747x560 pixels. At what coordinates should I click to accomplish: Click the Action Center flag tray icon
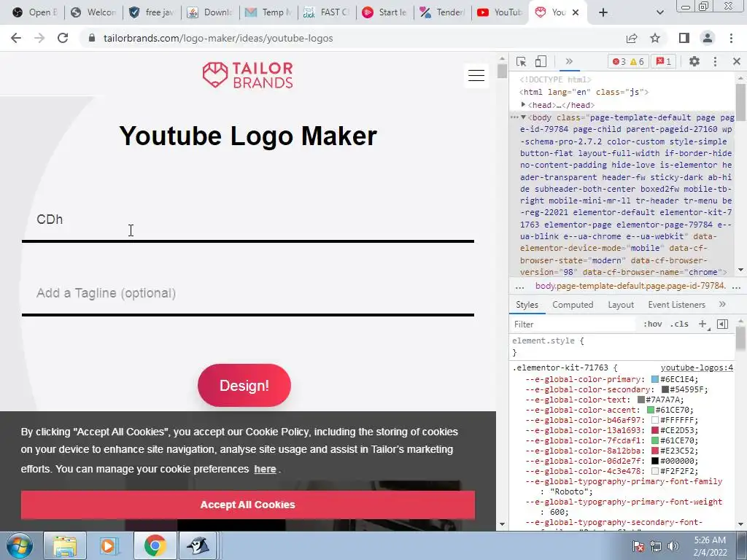(638, 546)
